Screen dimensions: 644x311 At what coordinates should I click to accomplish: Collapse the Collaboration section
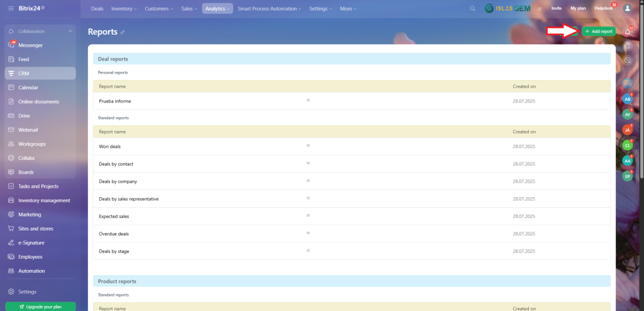click(70, 31)
